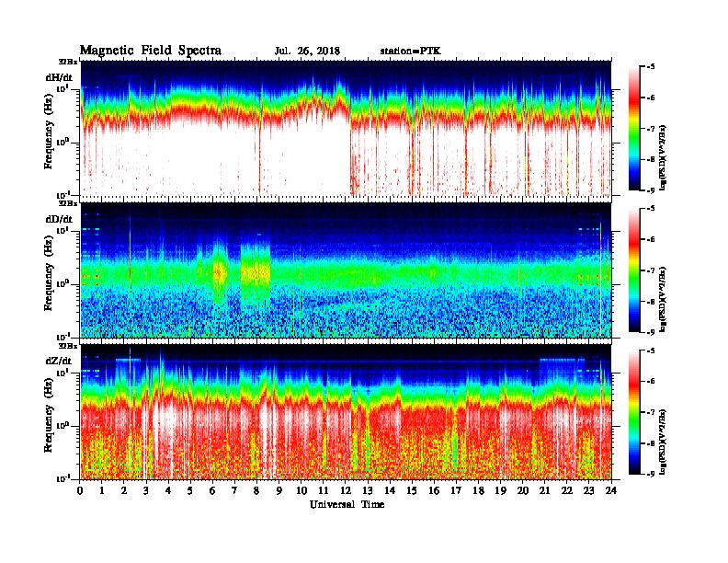Click hour tick label '8' on time axis
The image size is (728, 563).
(256, 490)
